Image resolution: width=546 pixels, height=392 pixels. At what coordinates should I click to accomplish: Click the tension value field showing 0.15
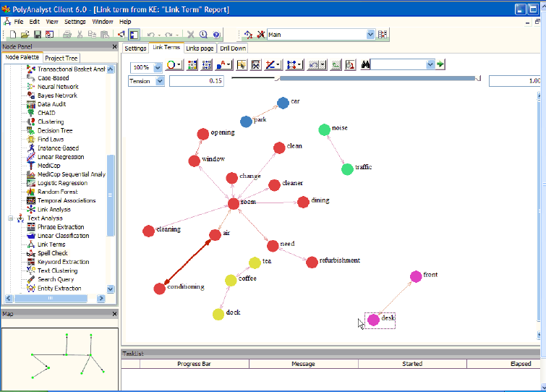tap(197, 81)
